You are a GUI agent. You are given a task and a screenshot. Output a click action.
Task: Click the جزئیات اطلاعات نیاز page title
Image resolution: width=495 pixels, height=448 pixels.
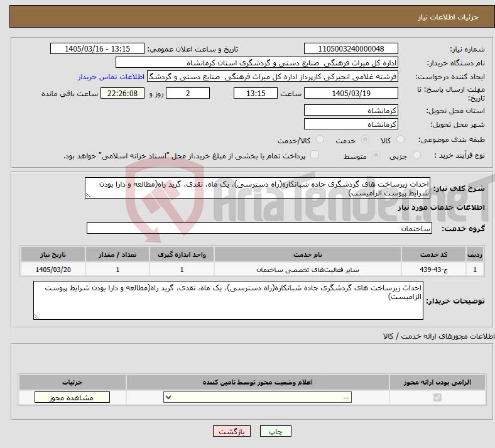(x=449, y=17)
